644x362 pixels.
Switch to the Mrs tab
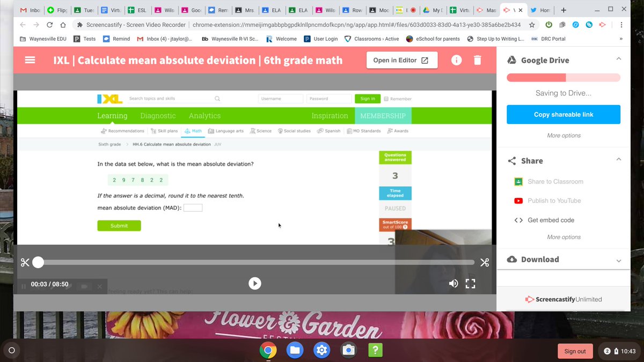tap(245, 10)
